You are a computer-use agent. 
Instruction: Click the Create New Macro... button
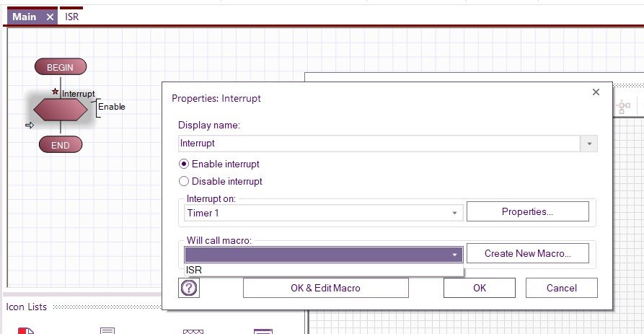tap(527, 254)
